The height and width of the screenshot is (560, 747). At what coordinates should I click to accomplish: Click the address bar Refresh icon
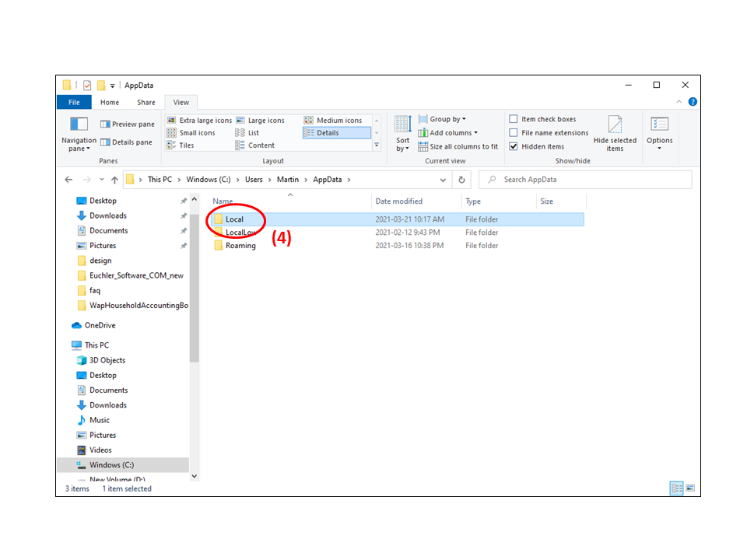tap(461, 180)
